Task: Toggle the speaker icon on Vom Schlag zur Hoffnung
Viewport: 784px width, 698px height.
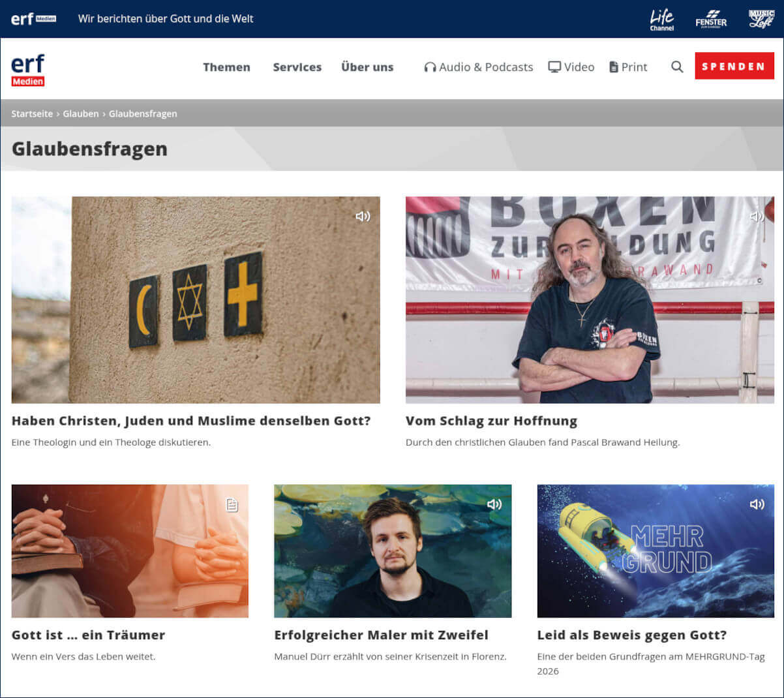Action: [756, 216]
